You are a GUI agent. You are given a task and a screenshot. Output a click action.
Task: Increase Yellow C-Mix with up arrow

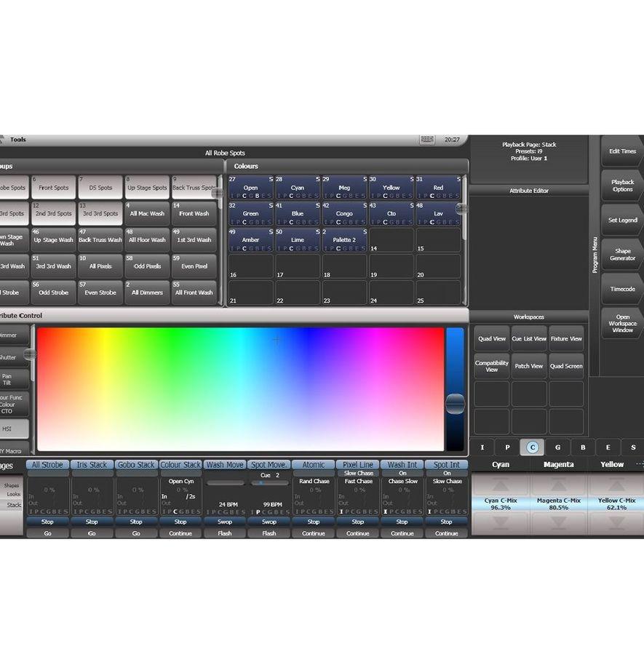point(616,485)
